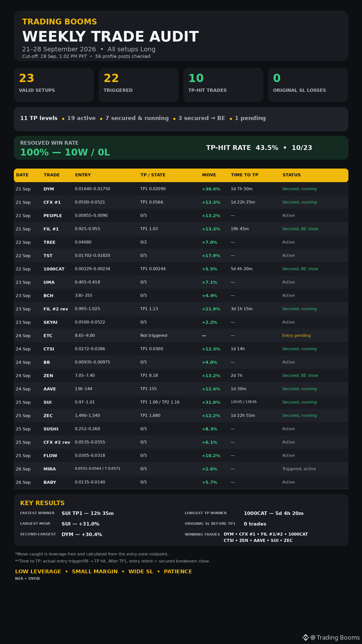Click SUI's +31.0% move value
This screenshot has width=362, height=644.
(211, 402)
